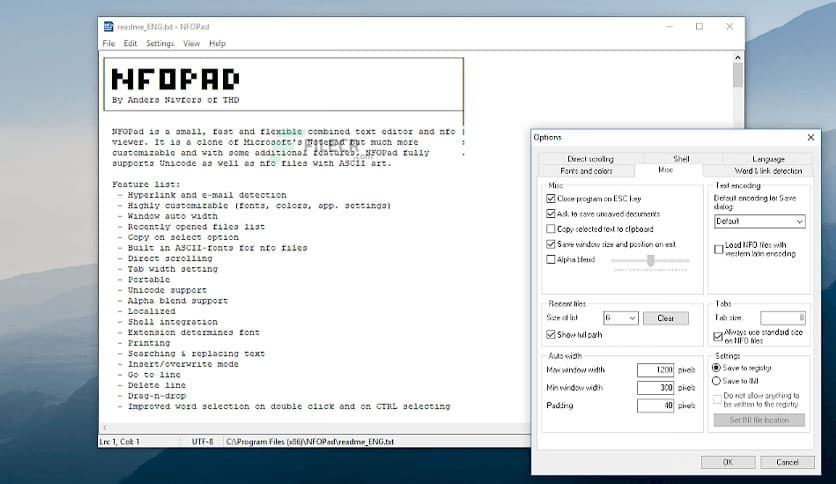Viewport: 836px width, 484px height.
Task: Click the horizontal scrollbar left arrow
Action: pyautogui.click(x=106, y=427)
